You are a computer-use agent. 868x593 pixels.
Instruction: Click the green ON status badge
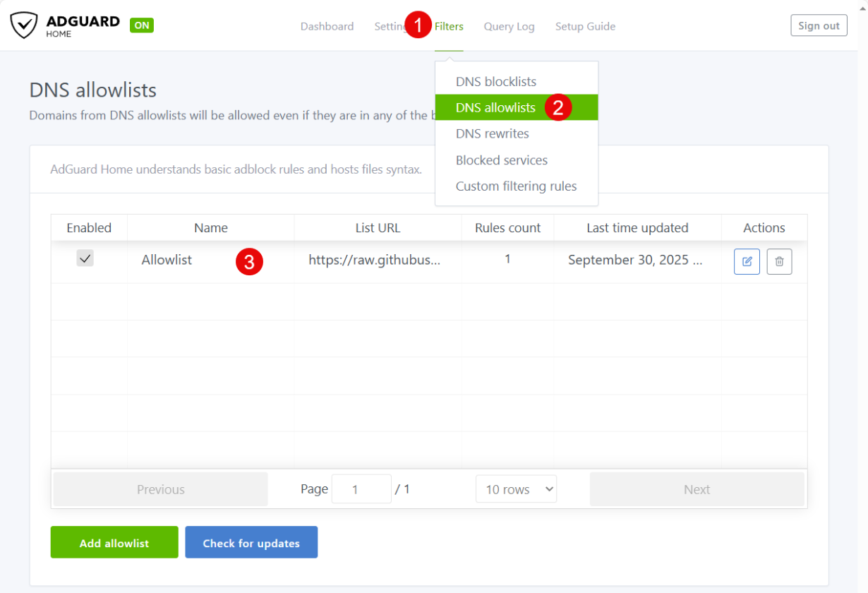(x=142, y=25)
